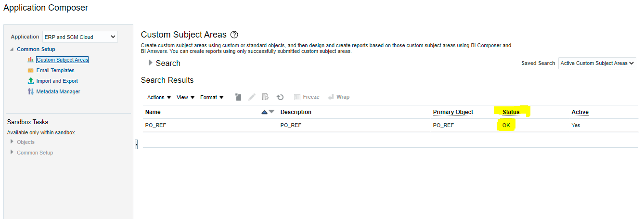
Task: Click the Metadata Manager arrows icon
Action: (31, 91)
